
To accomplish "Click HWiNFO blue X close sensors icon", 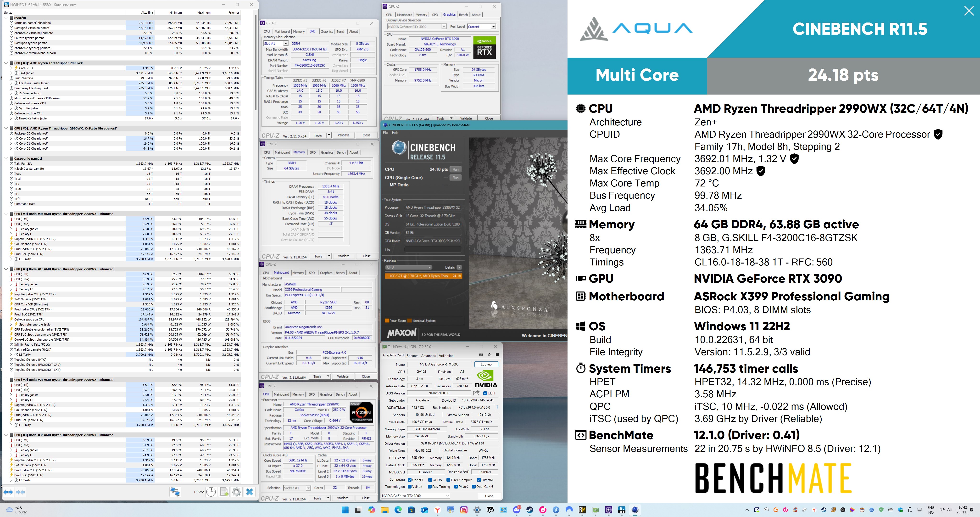I will 250,492.
